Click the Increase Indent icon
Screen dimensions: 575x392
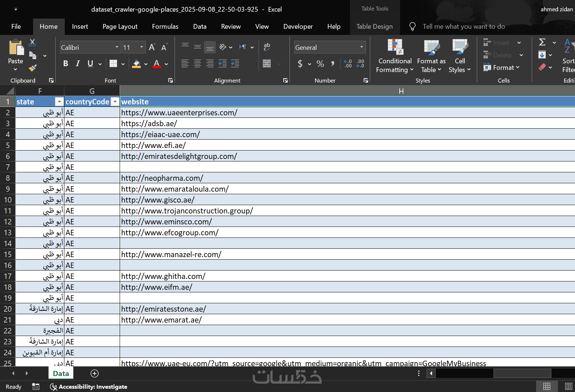pyautogui.click(x=235, y=64)
